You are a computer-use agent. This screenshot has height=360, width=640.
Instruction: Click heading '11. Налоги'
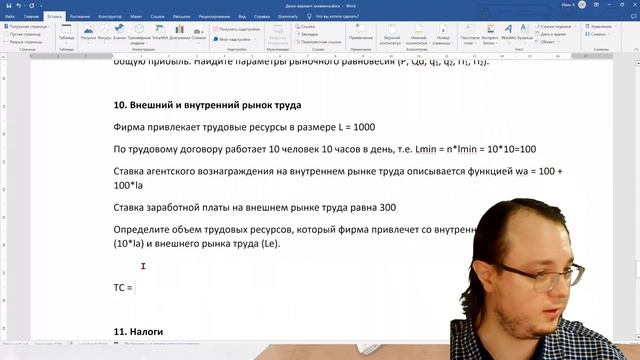138,332
